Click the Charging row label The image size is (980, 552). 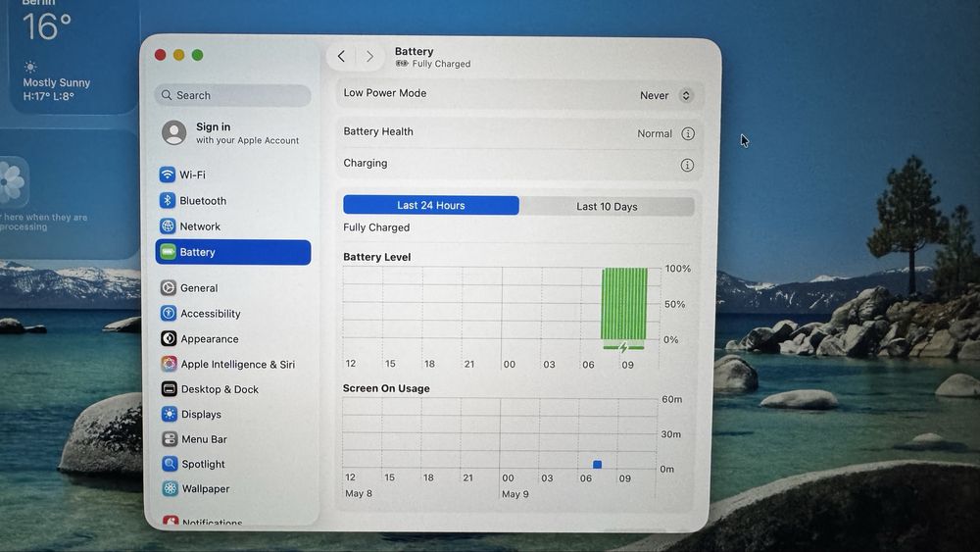tap(365, 163)
